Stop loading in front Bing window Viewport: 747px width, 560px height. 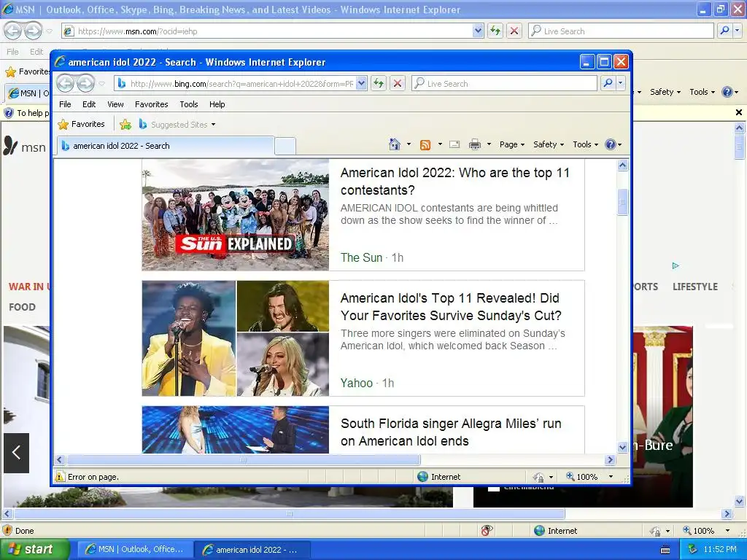pos(398,83)
